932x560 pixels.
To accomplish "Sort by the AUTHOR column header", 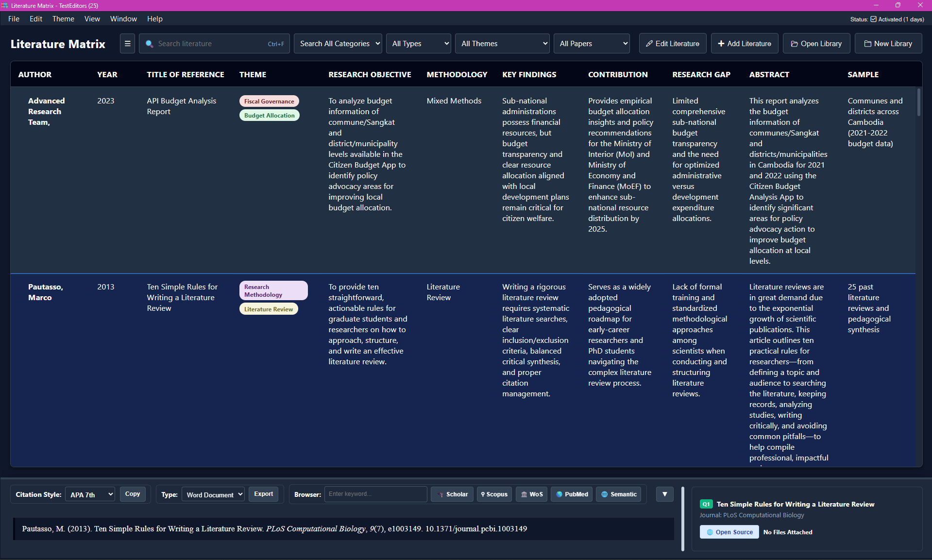I will (x=35, y=74).
